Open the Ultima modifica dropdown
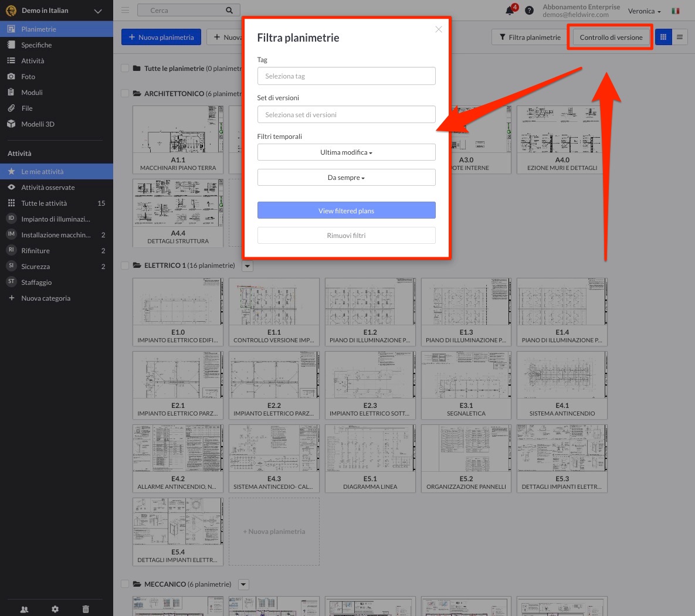This screenshot has width=695, height=616. click(346, 152)
